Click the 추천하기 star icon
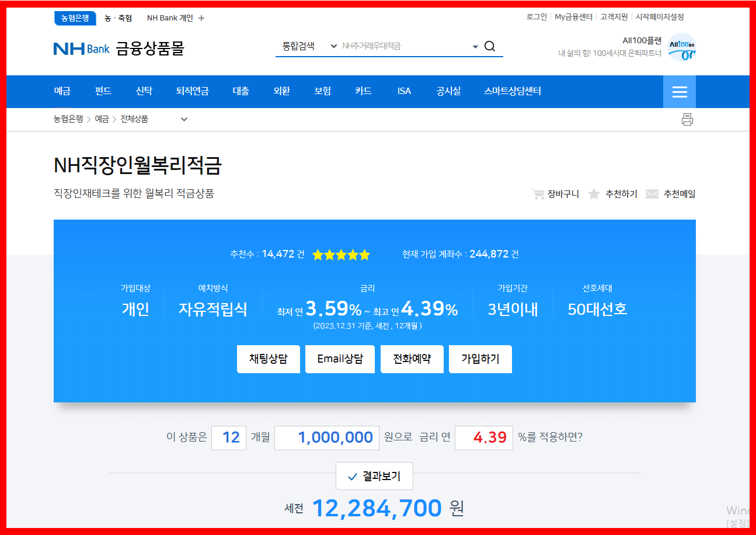Viewport: 756px width, 535px height. [x=593, y=193]
